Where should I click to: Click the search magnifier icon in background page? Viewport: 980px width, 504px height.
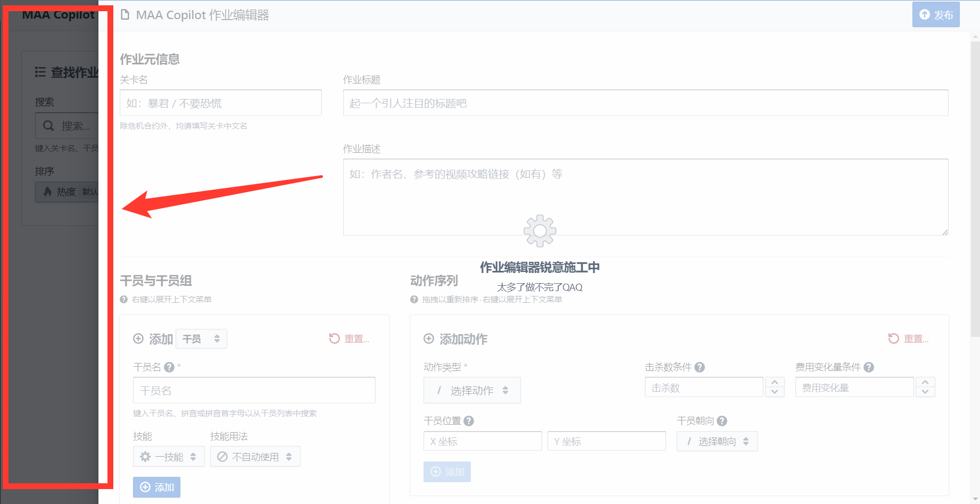click(x=48, y=126)
